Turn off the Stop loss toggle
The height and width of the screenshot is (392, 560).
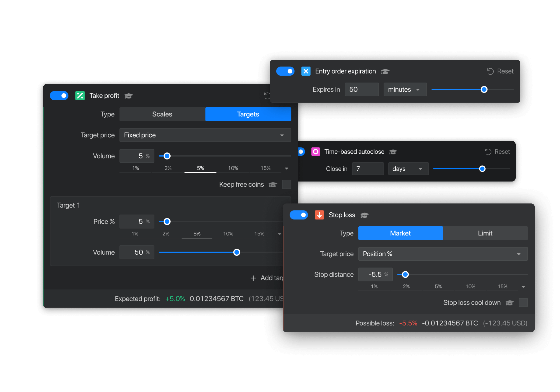tap(298, 215)
